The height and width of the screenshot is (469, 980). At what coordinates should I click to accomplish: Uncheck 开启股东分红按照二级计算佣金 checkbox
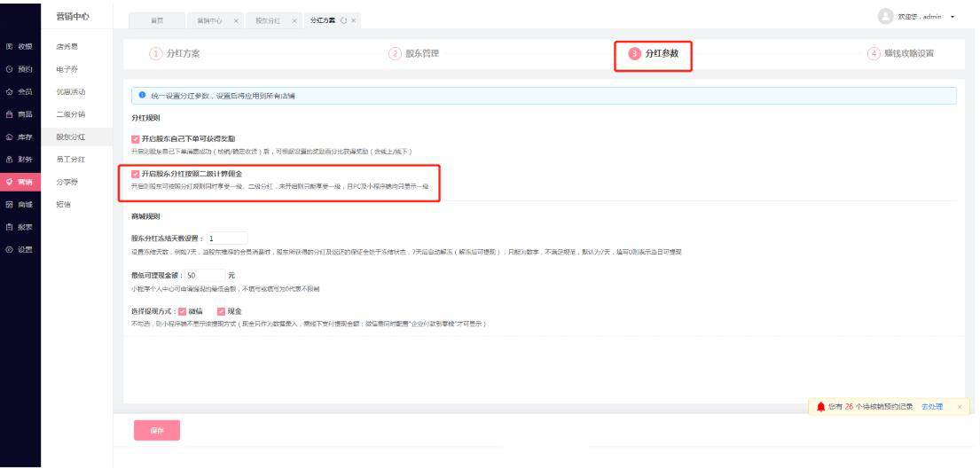click(135, 175)
